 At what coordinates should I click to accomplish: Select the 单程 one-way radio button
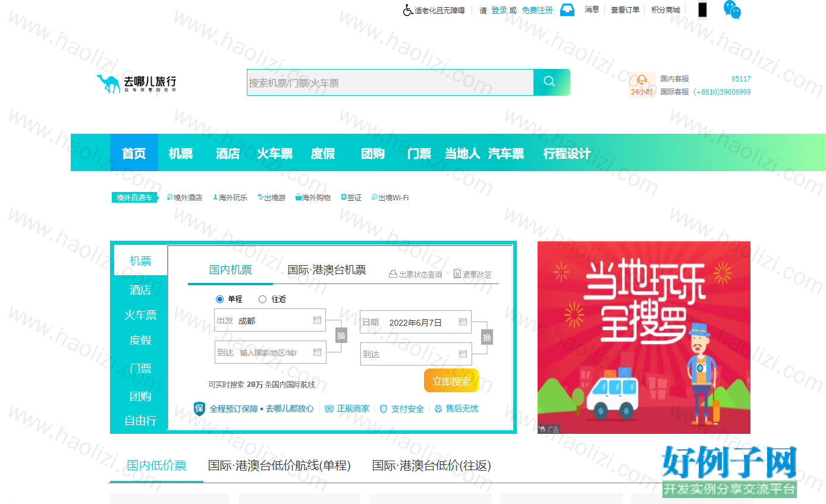(219, 299)
